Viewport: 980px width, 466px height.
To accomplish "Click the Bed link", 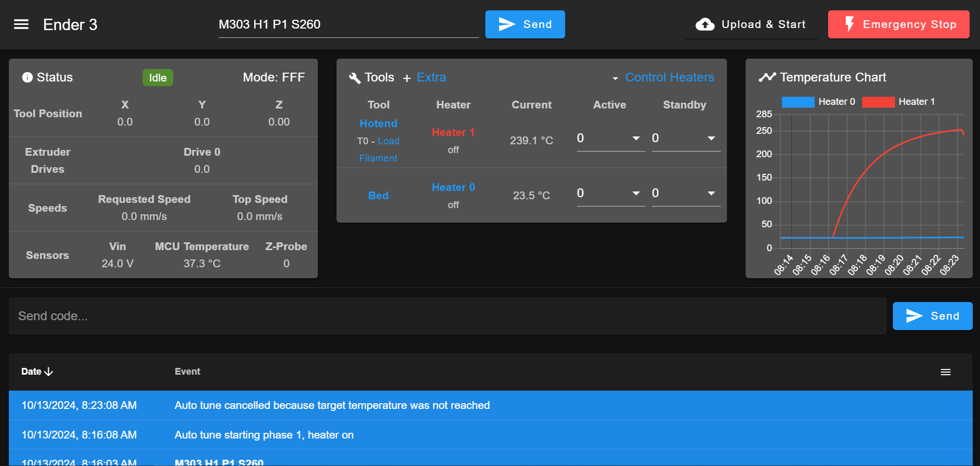I will tap(379, 196).
